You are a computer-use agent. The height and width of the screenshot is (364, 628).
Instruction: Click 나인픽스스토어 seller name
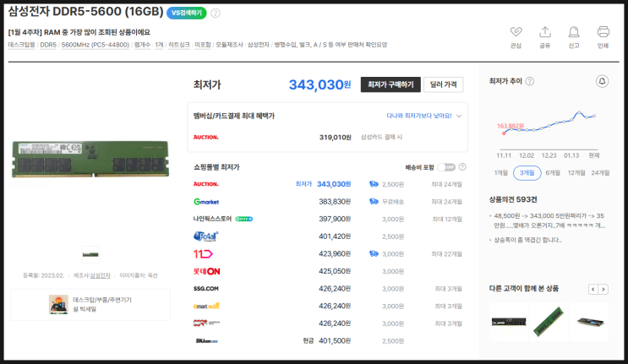pyautogui.click(x=213, y=219)
